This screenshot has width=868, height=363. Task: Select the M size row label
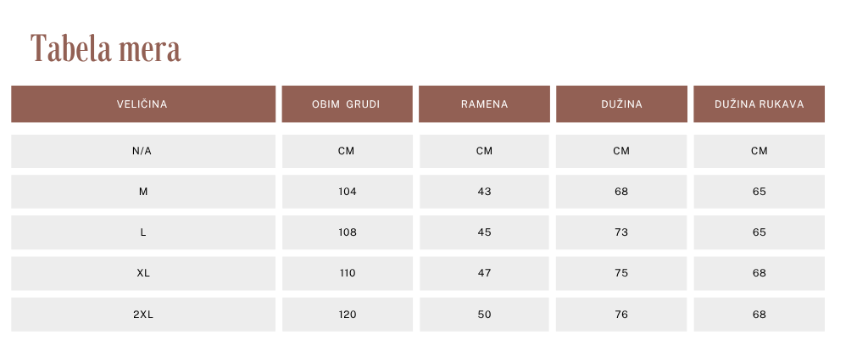tap(142, 192)
